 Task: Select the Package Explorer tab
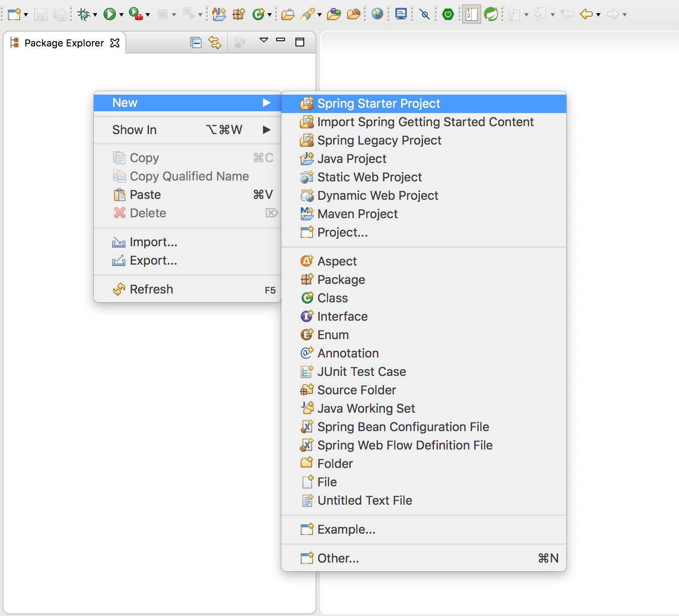pos(64,43)
